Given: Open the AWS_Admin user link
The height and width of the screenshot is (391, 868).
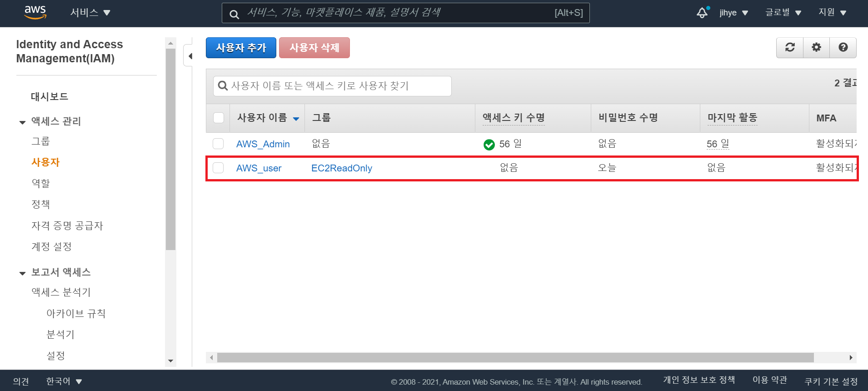Looking at the screenshot, I should (x=263, y=144).
